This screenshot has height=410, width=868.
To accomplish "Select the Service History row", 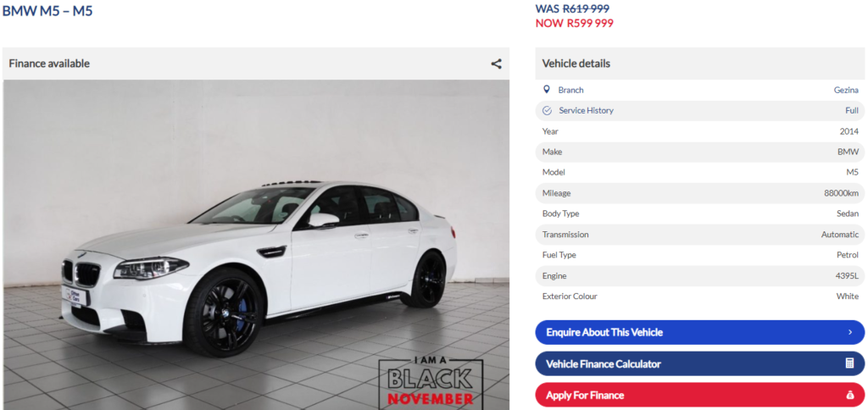I will pos(699,111).
